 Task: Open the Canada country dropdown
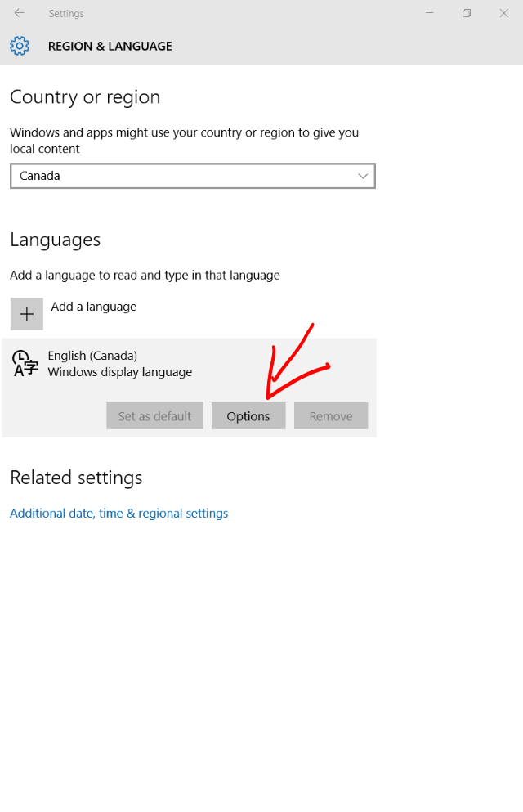coord(192,176)
